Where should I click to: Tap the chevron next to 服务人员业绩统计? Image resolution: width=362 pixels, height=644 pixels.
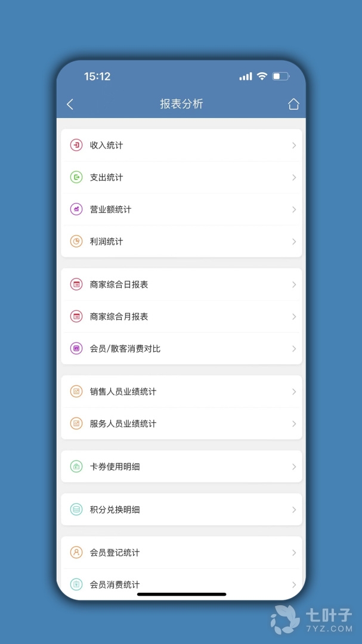click(x=294, y=424)
